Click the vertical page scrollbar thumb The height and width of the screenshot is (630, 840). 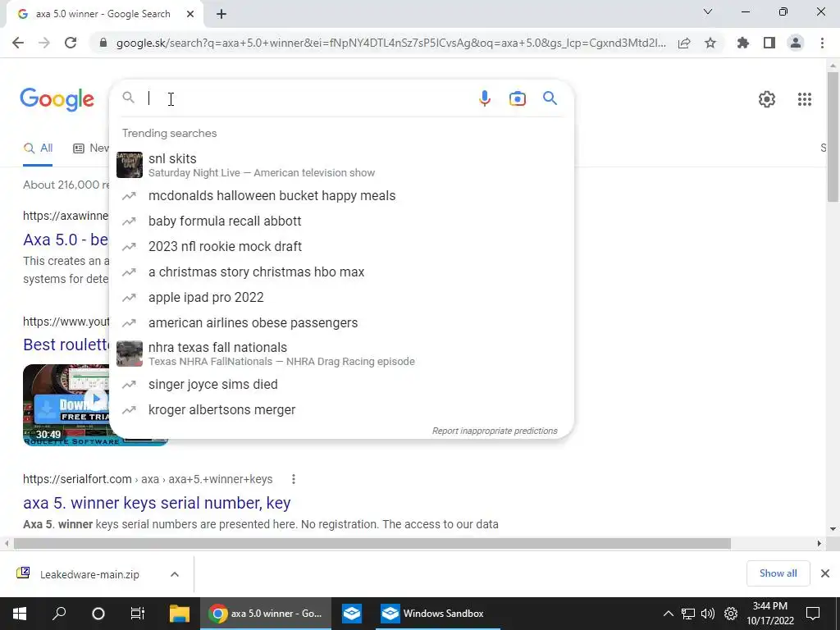pos(833,137)
